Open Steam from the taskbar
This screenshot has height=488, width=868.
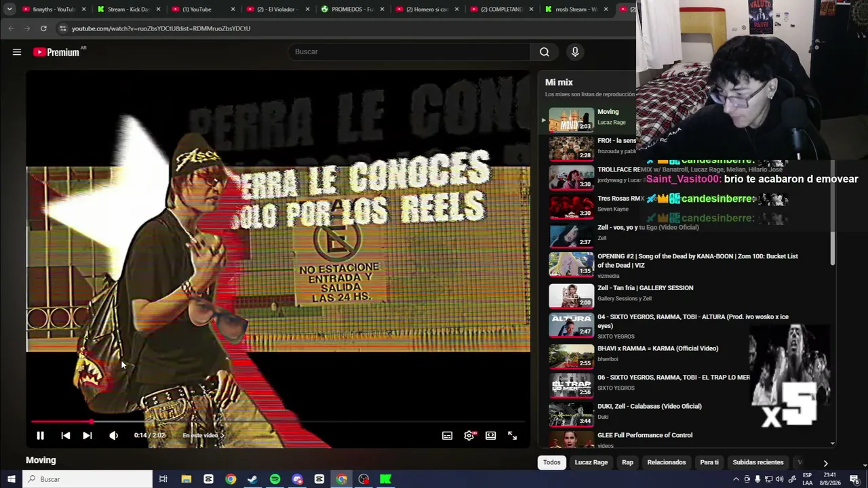click(x=252, y=479)
